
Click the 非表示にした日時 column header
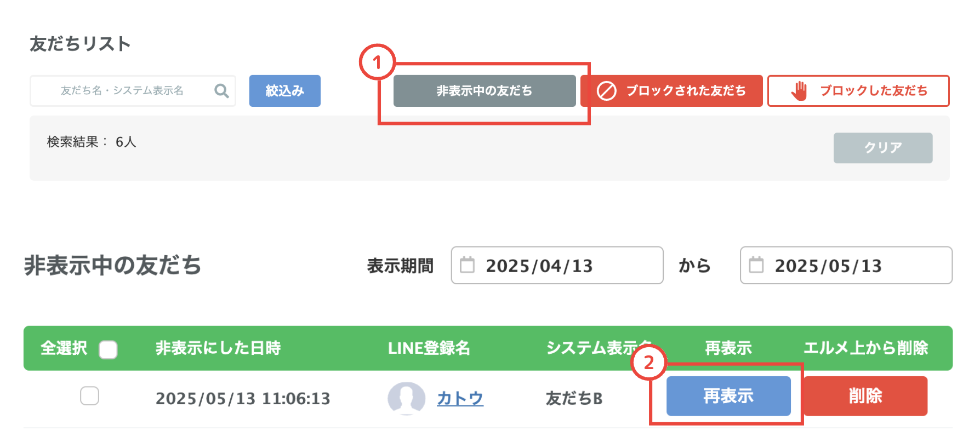pos(218,348)
